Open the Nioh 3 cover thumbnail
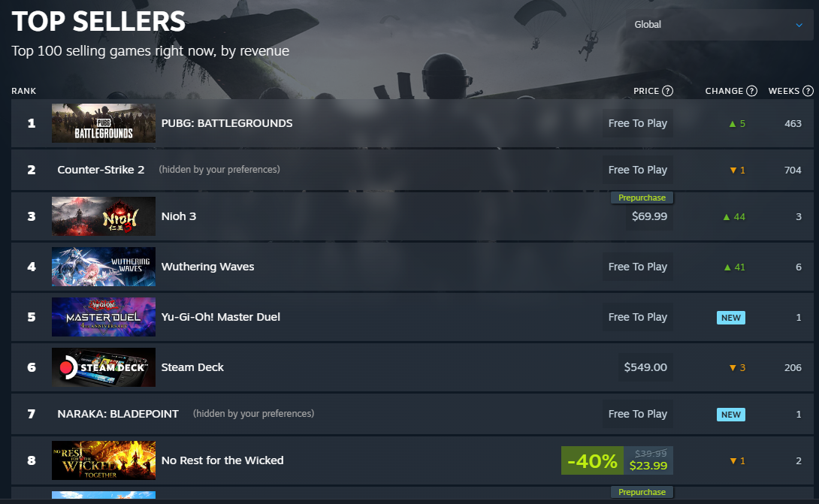The height and width of the screenshot is (504, 819). 104,216
